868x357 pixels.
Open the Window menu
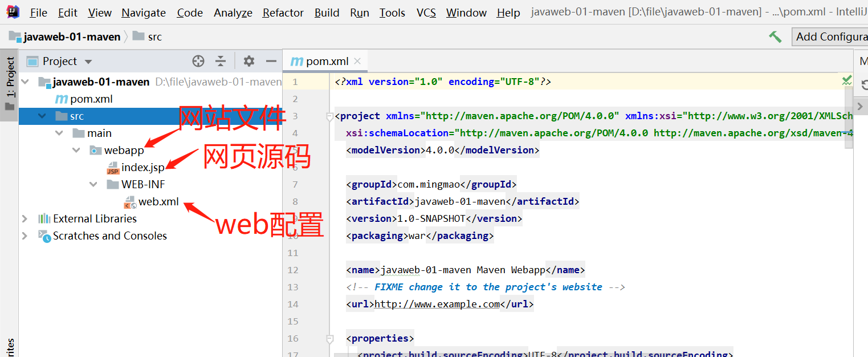coord(466,13)
